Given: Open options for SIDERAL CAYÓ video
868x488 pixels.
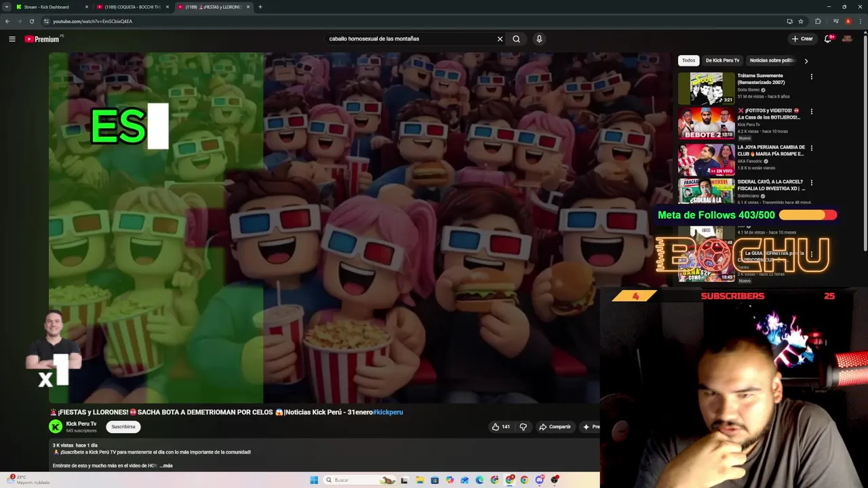Looking at the screenshot, I should tap(811, 182).
